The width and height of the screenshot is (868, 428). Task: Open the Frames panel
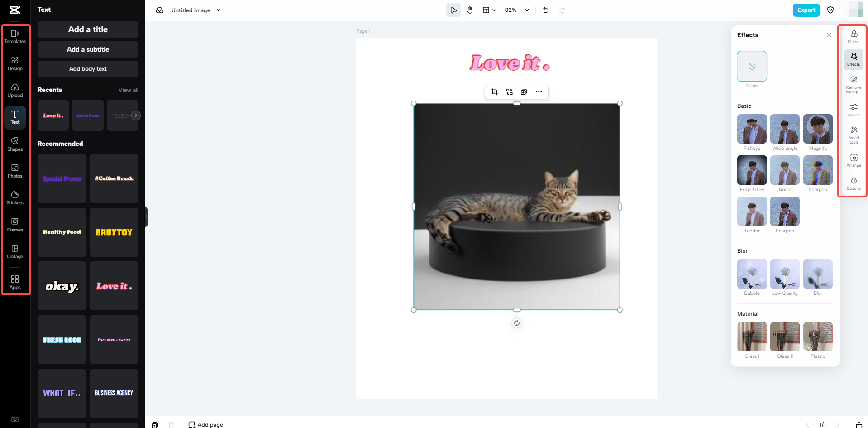click(x=15, y=225)
